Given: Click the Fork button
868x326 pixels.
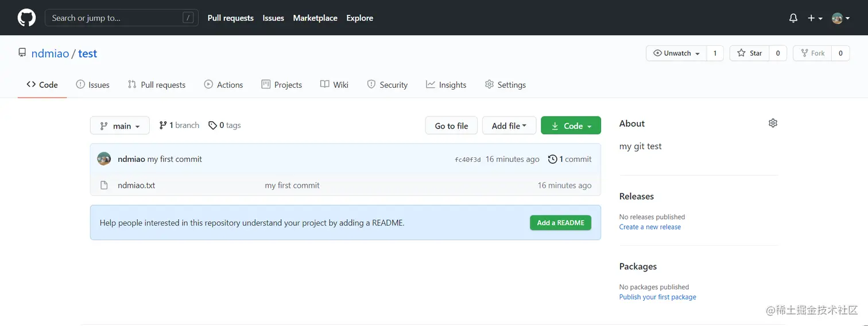Looking at the screenshot, I should pyautogui.click(x=812, y=53).
